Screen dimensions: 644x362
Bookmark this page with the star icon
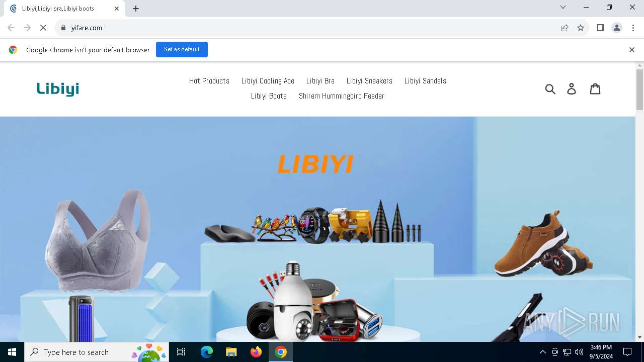point(581,28)
